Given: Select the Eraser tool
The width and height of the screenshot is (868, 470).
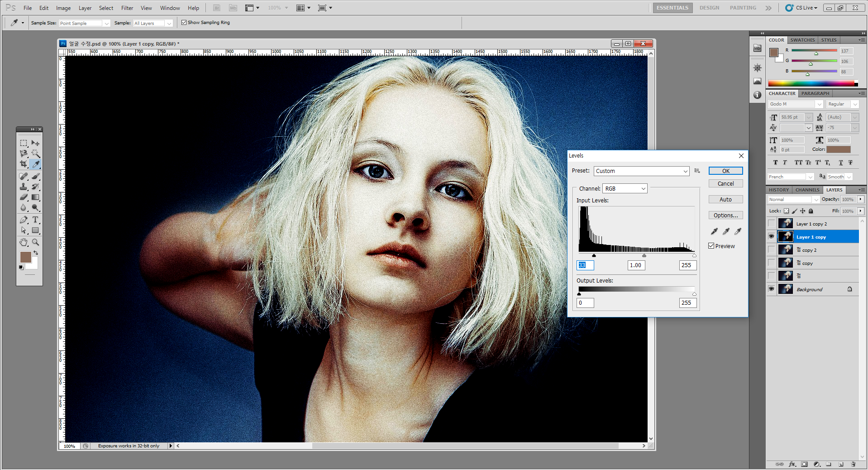Looking at the screenshot, I should [x=24, y=197].
